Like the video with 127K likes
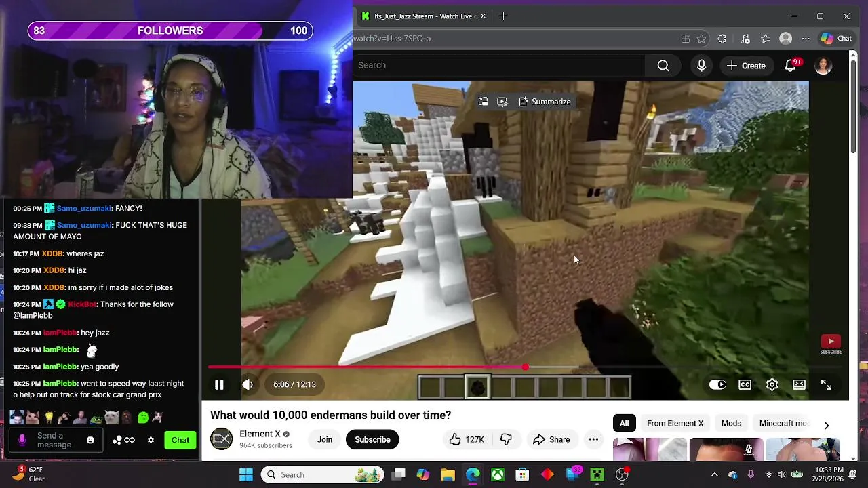Screen dimensions: 868x488 [467, 439]
